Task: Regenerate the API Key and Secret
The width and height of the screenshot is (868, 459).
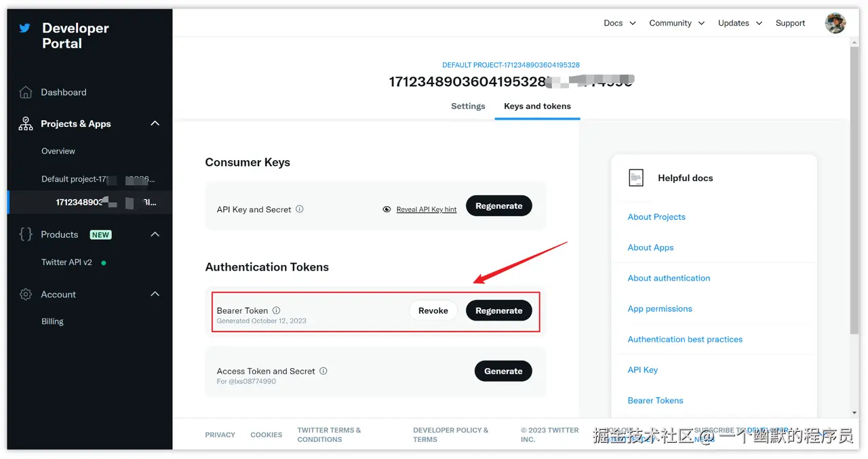Action: tap(499, 206)
